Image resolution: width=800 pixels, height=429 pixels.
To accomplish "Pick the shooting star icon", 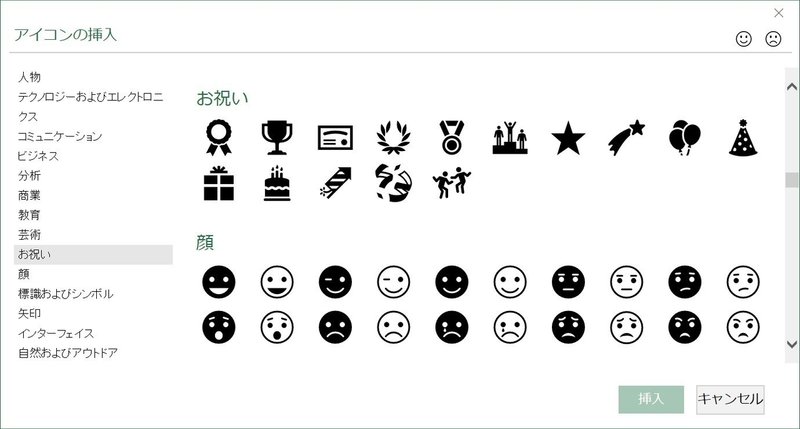I will tap(627, 138).
